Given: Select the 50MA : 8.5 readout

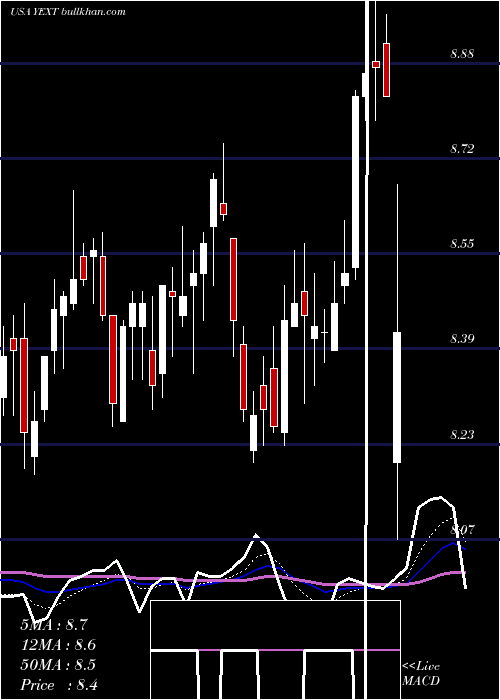Looking at the screenshot, I should click(x=58, y=665).
